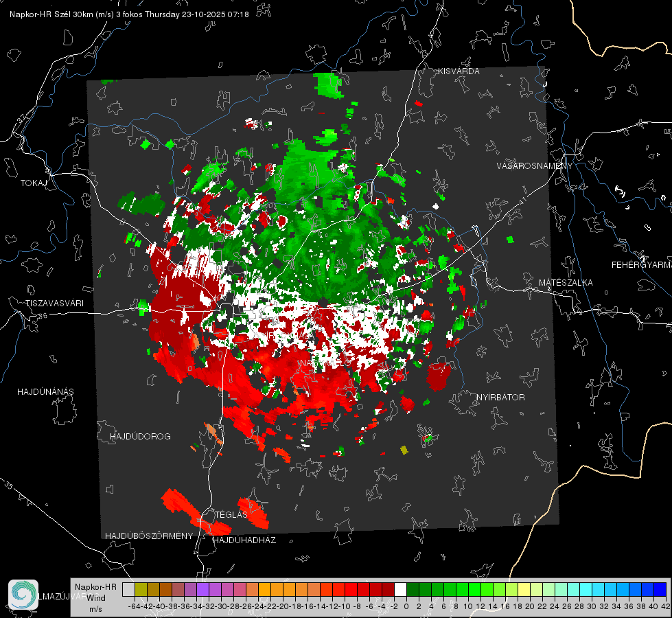
Task: Pick the gray first swatch in wind legend
Action: 128,589
